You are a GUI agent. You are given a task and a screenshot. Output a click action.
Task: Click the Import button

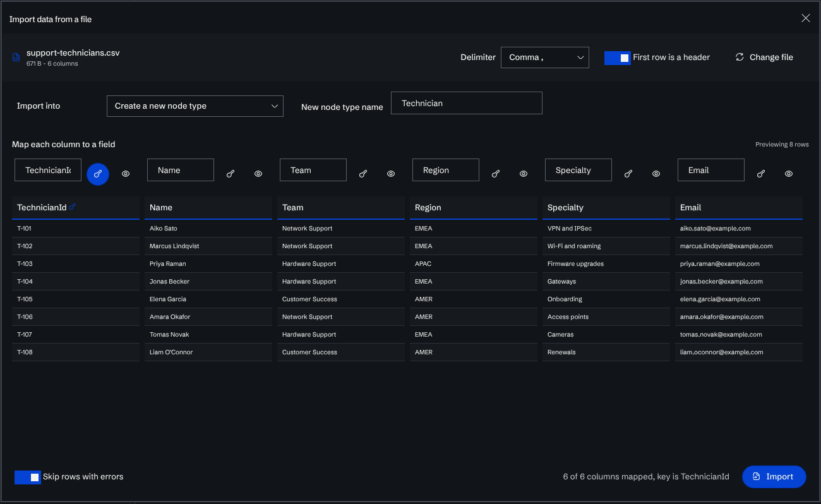click(774, 477)
